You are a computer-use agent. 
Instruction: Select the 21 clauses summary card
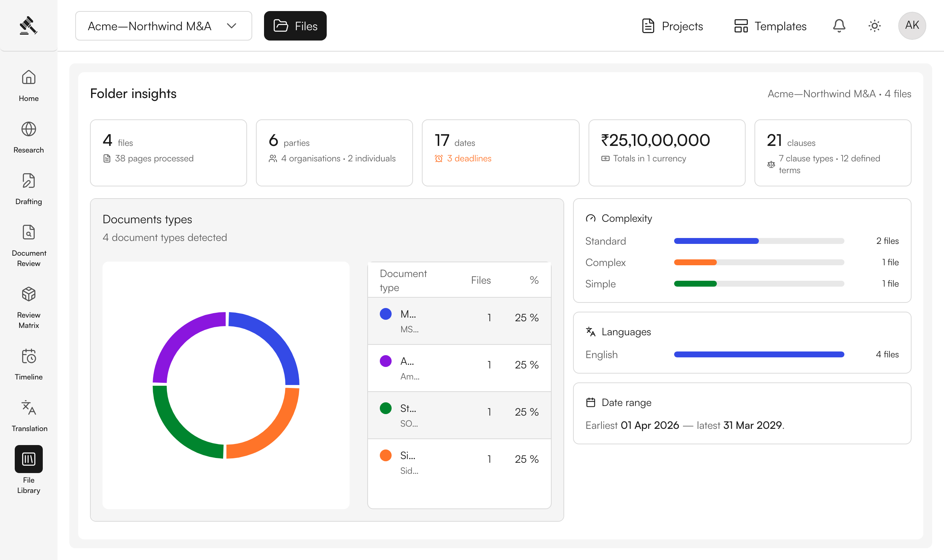click(833, 153)
